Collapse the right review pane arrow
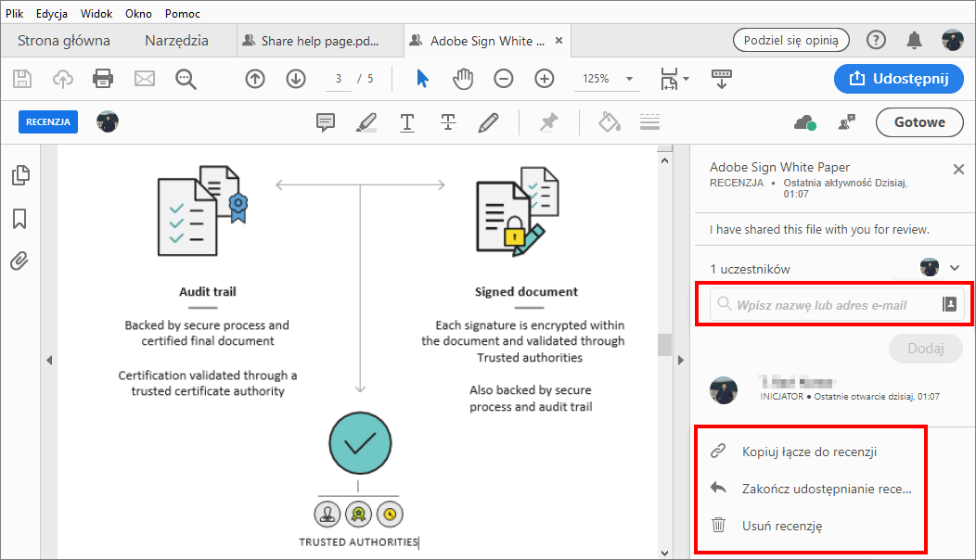 click(680, 361)
